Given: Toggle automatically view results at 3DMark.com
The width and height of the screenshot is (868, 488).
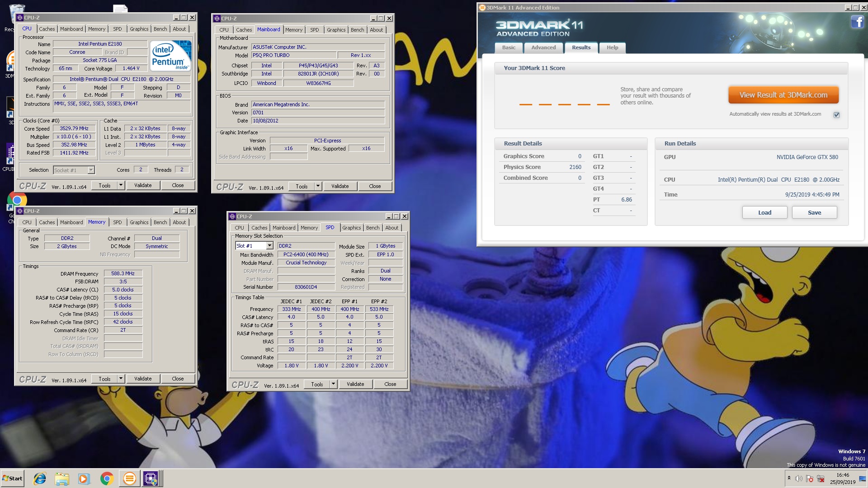Looking at the screenshot, I should pyautogui.click(x=836, y=115).
